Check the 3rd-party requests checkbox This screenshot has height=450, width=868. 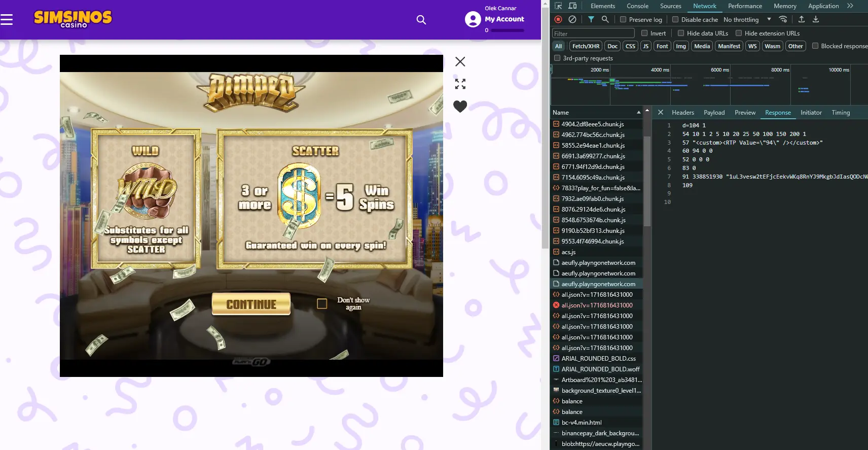[557, 58]
